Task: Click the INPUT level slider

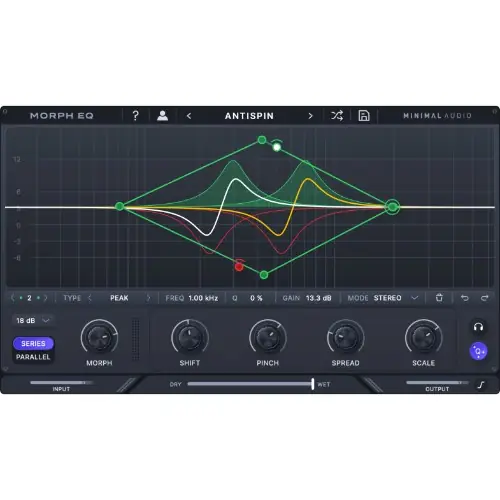Action: pos(61,382)
